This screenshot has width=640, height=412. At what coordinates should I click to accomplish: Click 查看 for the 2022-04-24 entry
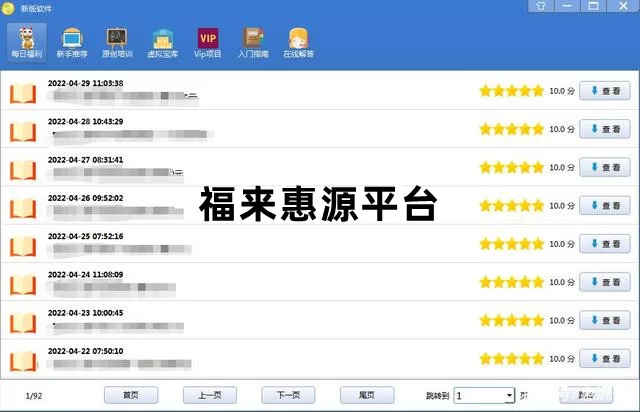605,282
